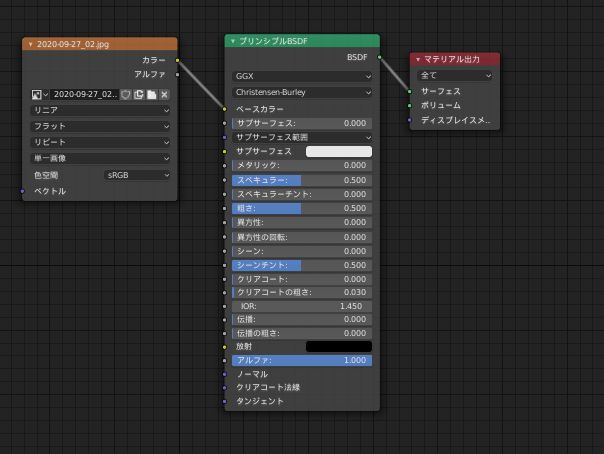The height and width of the screenshot is (454, 604).
Task: Click the タンジェント input socket
Action: click(225, 401)
